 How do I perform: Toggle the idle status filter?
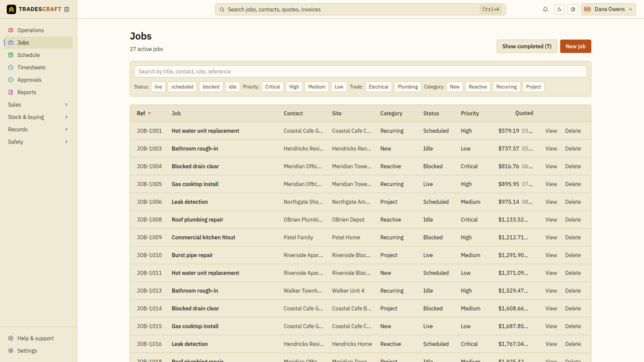pyautogui.click(x=232, y=87)
